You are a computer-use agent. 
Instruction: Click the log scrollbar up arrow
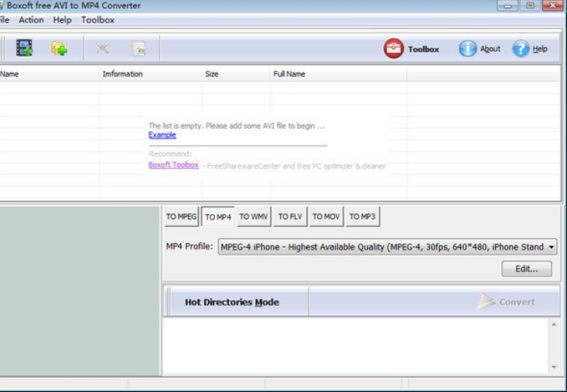554,325
